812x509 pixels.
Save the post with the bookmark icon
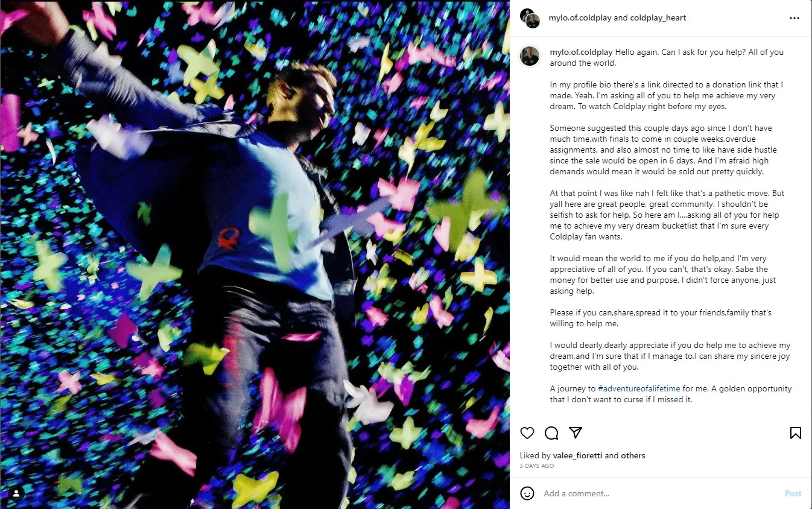click(x=796, y=433)
